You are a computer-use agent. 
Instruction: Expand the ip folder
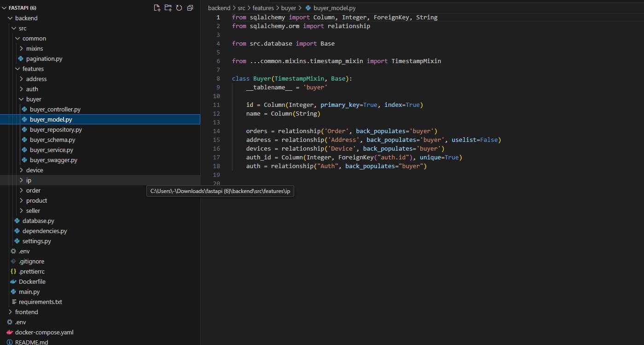click(x=21, y=180)
